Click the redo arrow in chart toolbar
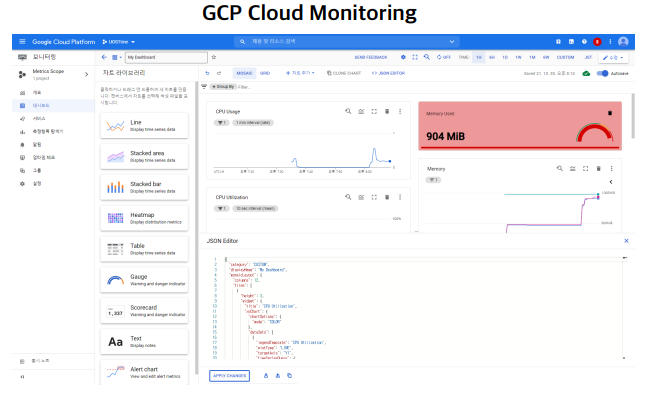646x395 pixels. point(219,73)
